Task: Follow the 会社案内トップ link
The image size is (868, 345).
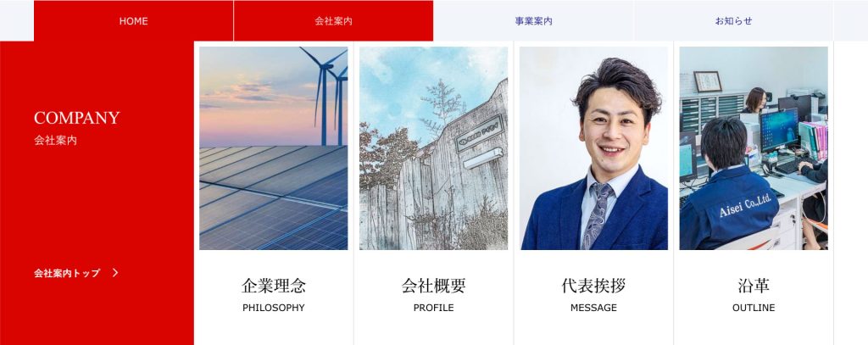Action: pyautogui.click(x=67, y=273)
